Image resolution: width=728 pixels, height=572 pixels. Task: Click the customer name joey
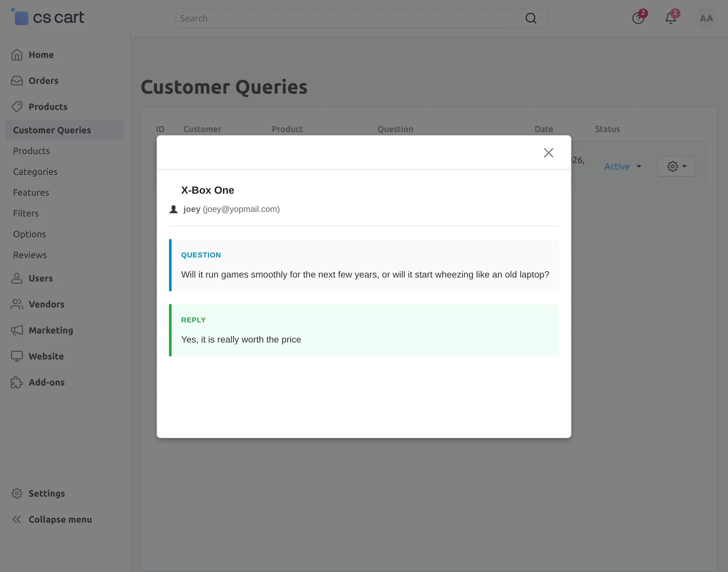192,209
